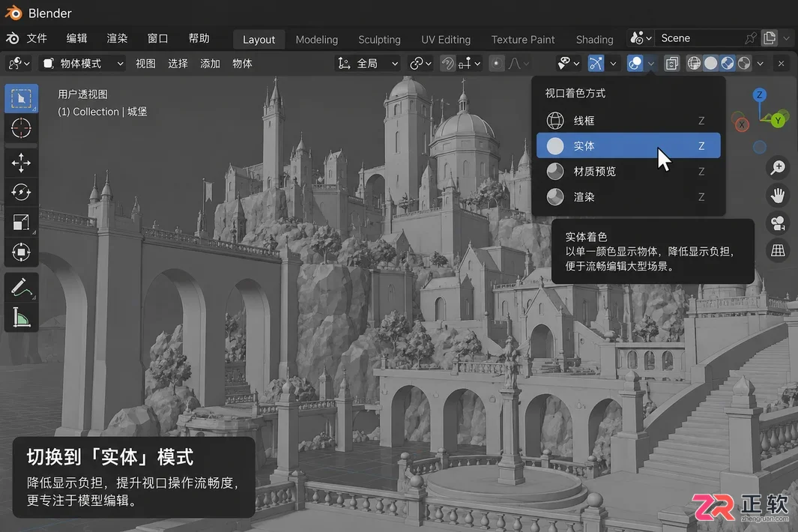Toggle camera view icon
The height and width of the screenshot is (532, 798).
[x=778, y=223]
